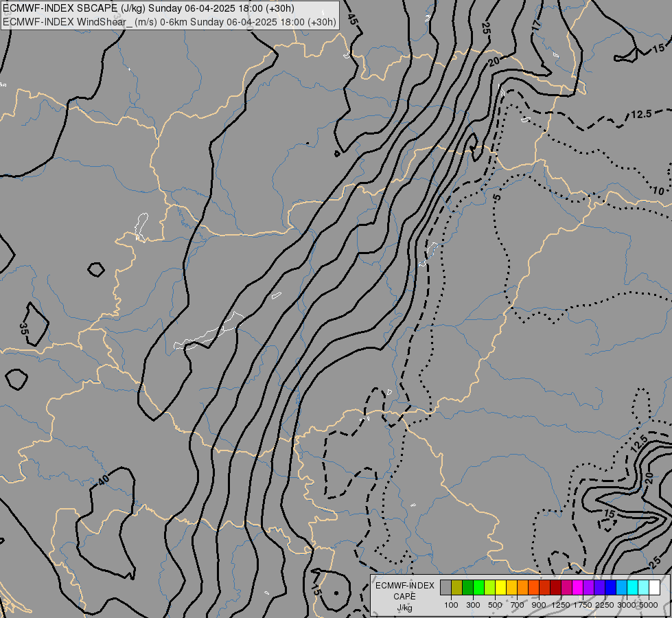Click the pale cyan swatch before 5000

coord(643,588)
